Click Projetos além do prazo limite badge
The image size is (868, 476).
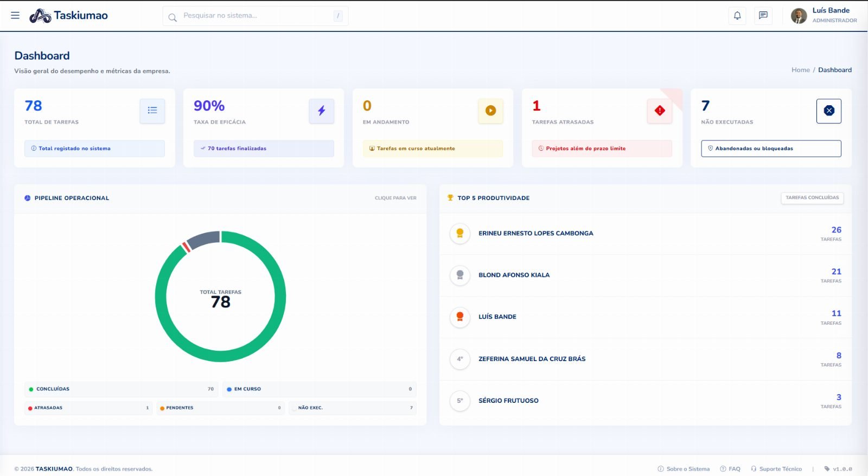[x=602, y=149]
